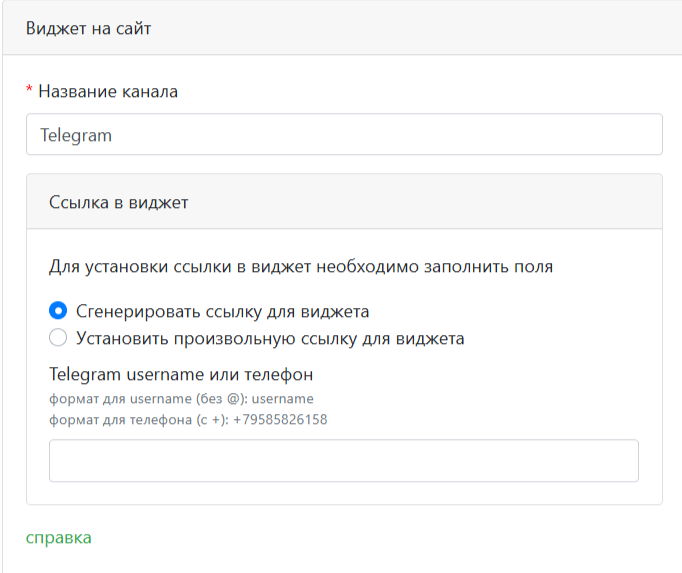Click the red required asterisk marker

coord(30,90)
